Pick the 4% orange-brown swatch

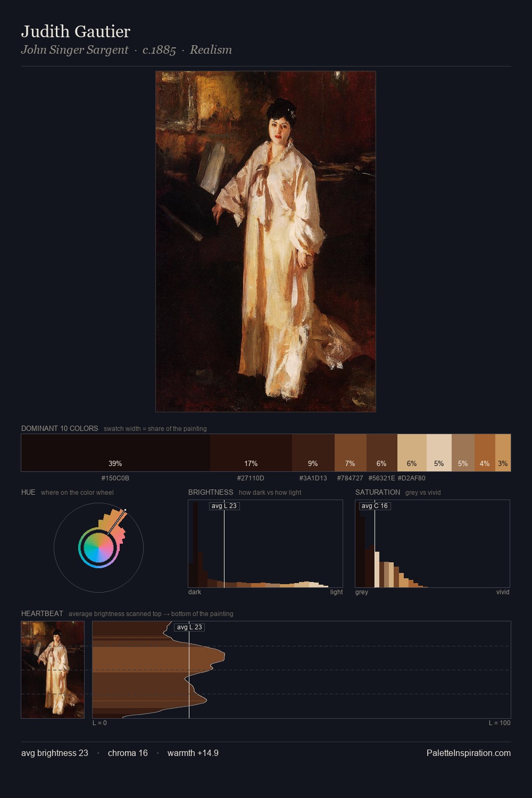485,453
